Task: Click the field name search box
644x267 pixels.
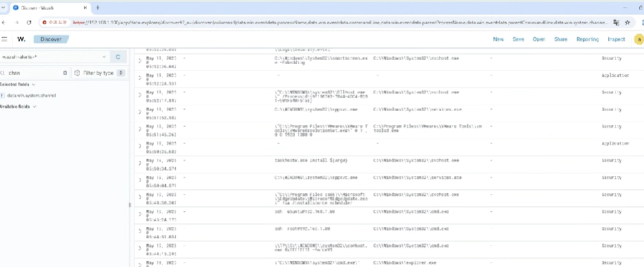Action: pyautogui.click(x=34, y=73)
